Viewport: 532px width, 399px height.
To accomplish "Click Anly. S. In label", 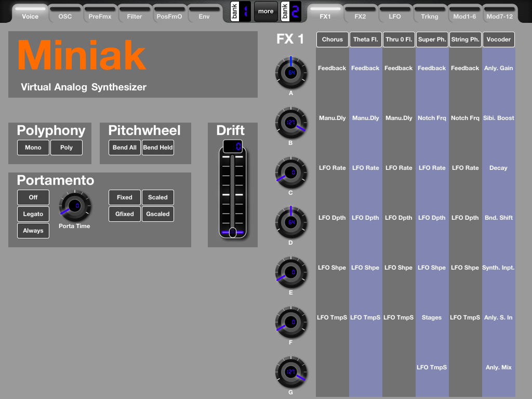I will 498,317.
